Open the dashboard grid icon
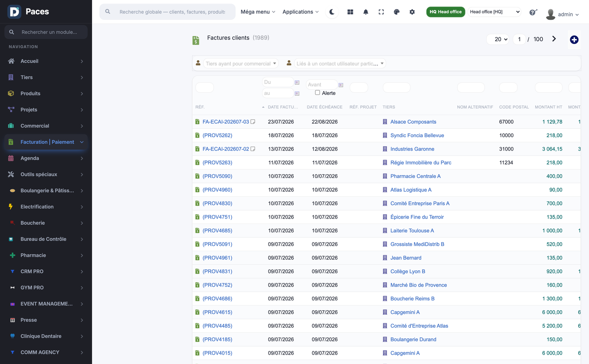Image resolution: width=589 pixels, height=364 pixels. tap(350, 12)
